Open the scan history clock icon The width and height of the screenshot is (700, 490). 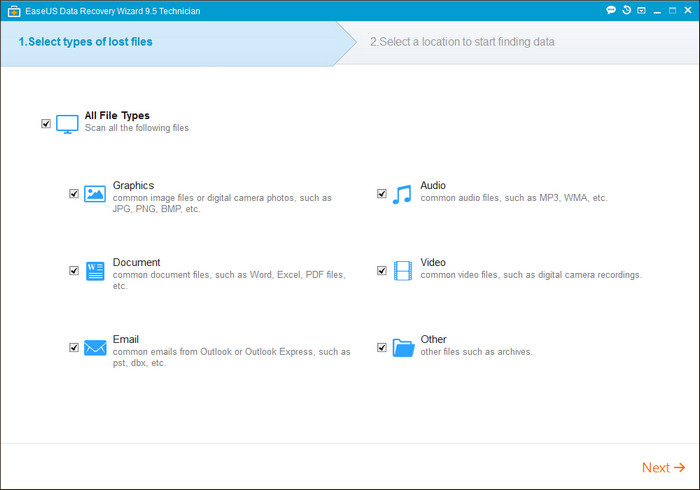[x=626, y=10]
